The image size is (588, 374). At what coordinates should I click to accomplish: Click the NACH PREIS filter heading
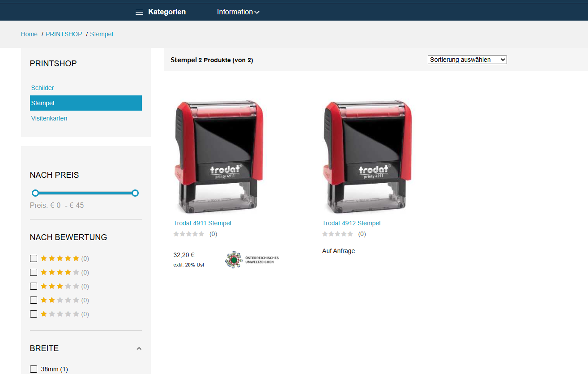[54, 175]
